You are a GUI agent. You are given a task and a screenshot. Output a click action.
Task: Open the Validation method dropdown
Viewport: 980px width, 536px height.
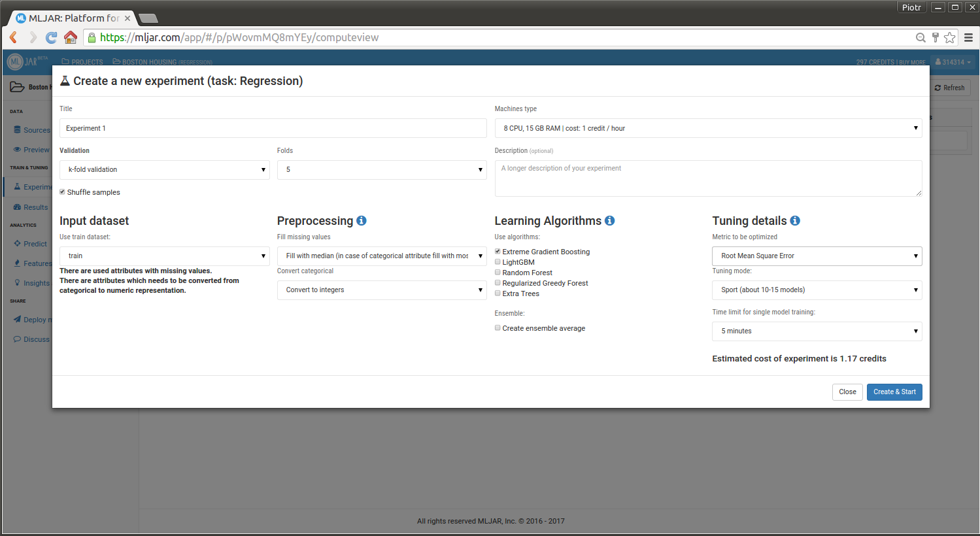(164, 170)
